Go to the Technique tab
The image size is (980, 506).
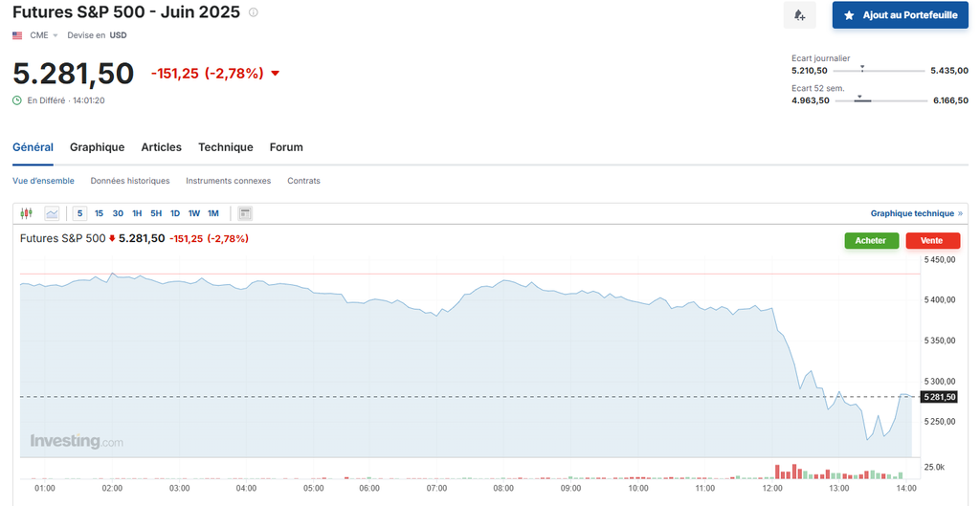point(225,147)
